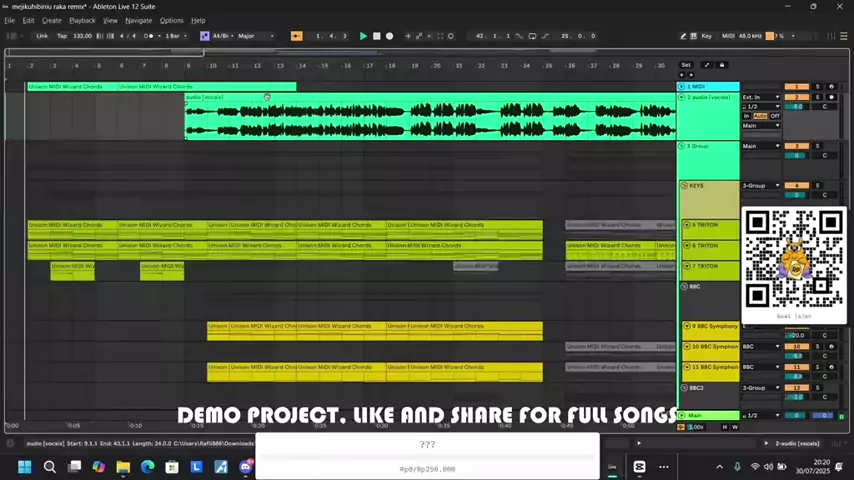The height and width of the screenshot is (480, 854).
Task: Open the Playback menu
Action: coord(82,20)
